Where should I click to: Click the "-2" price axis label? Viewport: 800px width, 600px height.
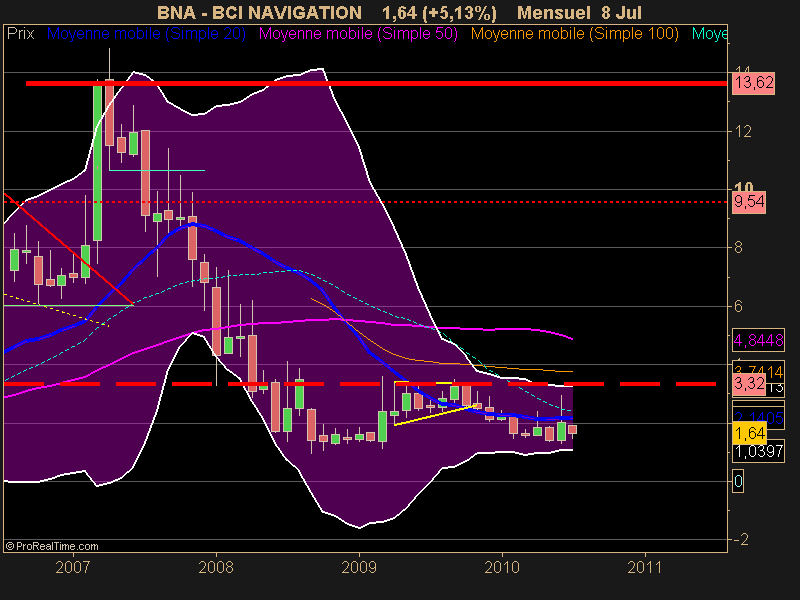[741, 539]
